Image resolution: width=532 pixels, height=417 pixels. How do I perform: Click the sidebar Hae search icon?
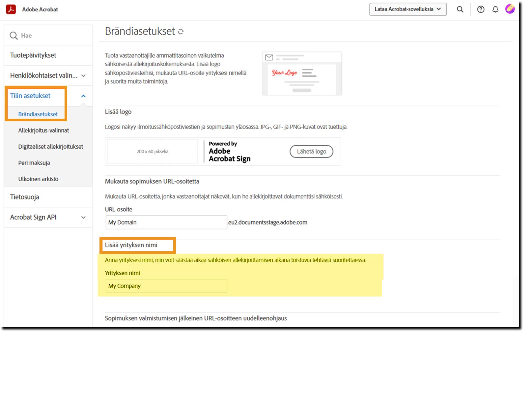[x=14, y=36]
